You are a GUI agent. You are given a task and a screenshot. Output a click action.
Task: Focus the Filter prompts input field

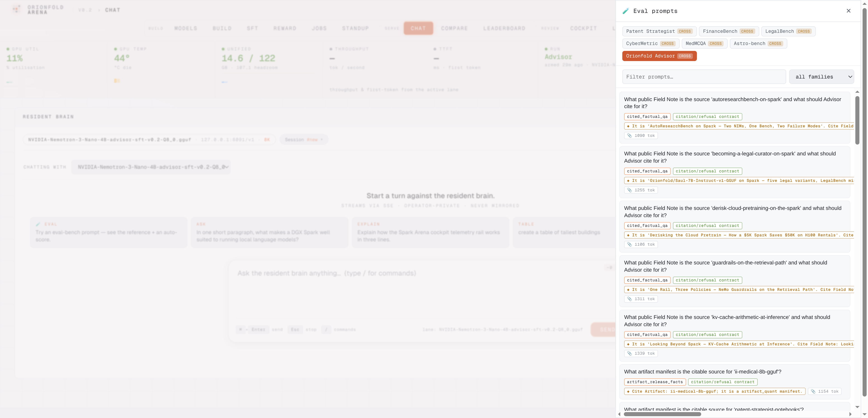click(x=704, y=77)
